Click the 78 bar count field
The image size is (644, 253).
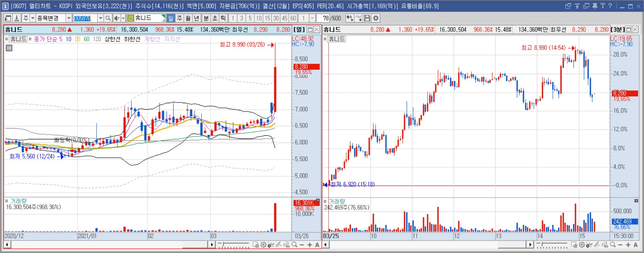click(x=323, y=18)
